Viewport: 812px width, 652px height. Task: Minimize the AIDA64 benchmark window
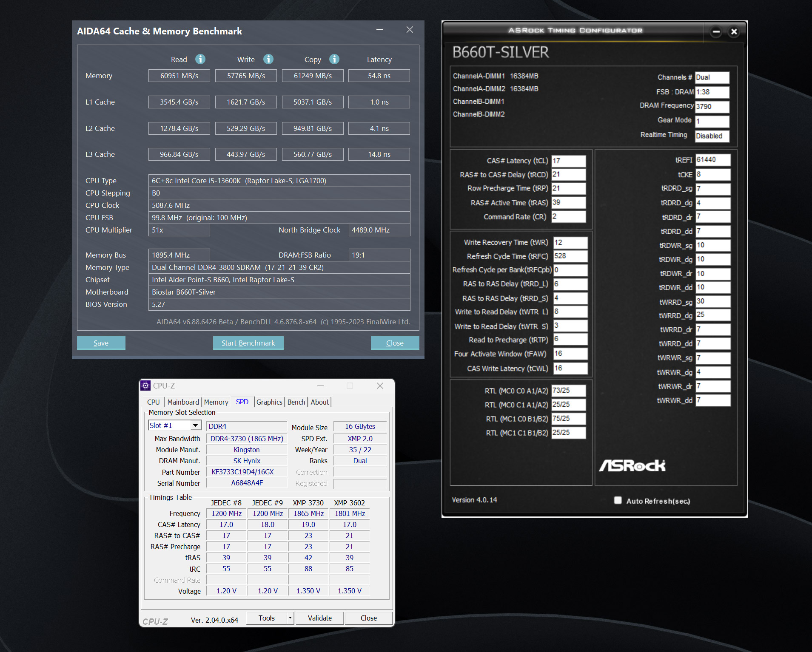[x=379, y=30]
